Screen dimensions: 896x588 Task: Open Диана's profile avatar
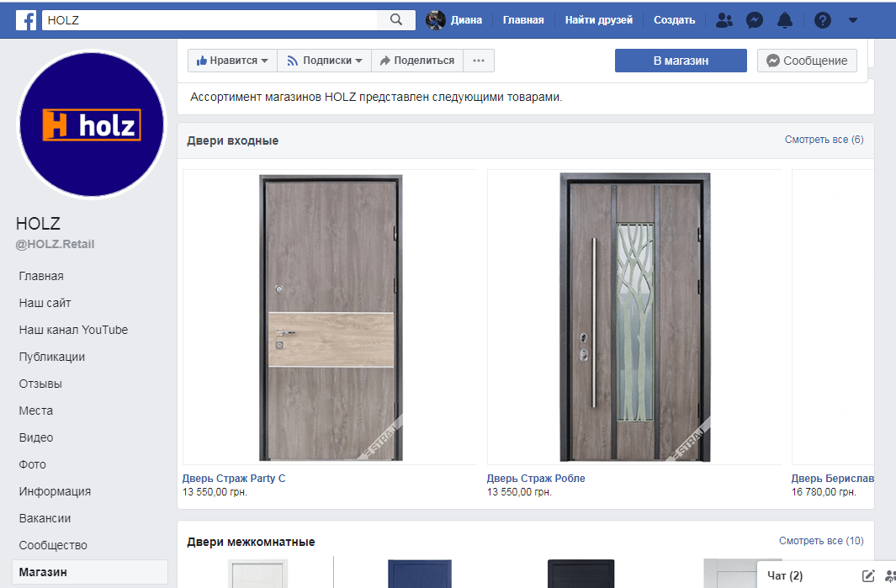tap(436, 20)
